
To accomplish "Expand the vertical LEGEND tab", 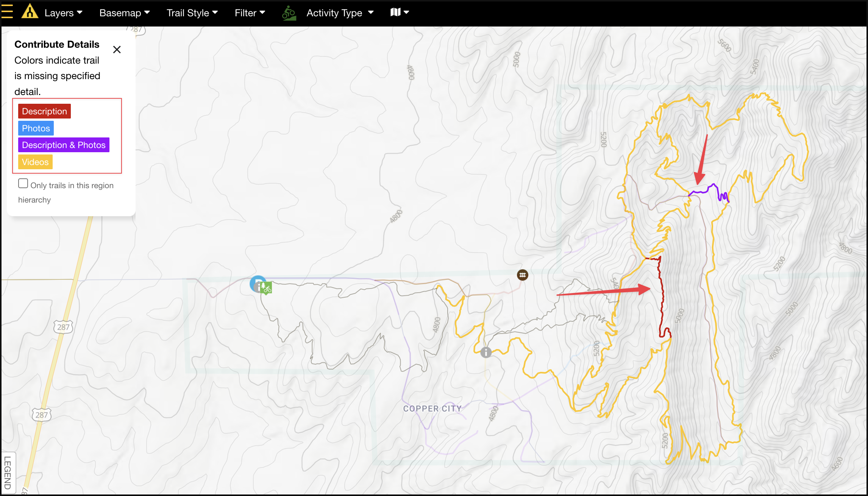I will [8, 473].
